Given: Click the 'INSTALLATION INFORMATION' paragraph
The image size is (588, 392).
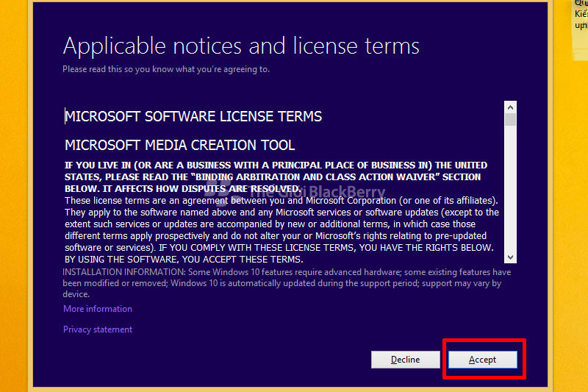Looking at the screenshot, I should tap(287, 283).
